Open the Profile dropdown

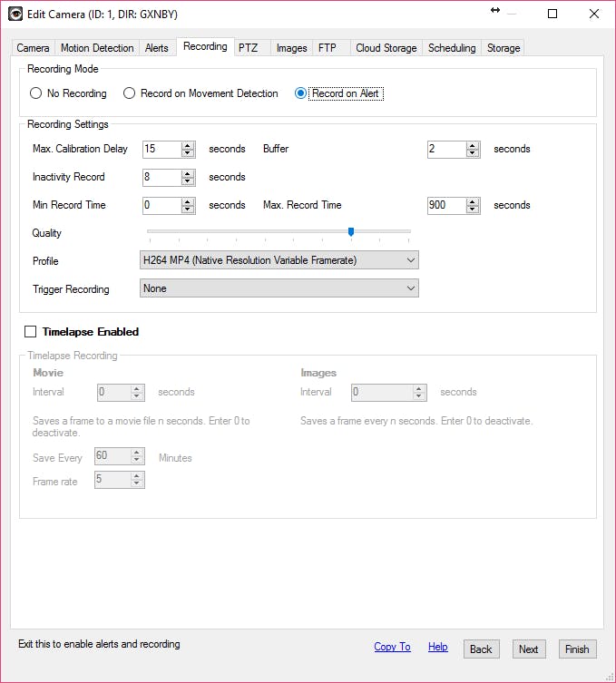(x=279, y=260)
